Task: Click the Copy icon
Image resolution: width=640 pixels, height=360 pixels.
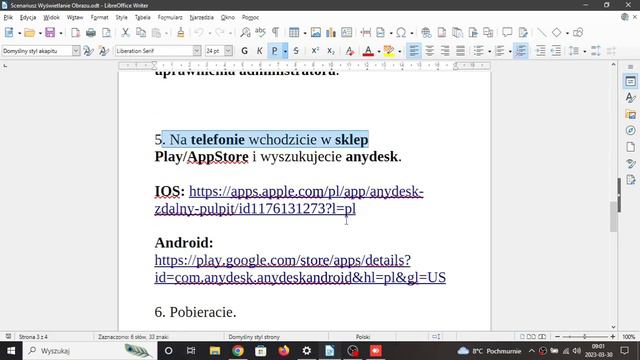Action: tap(141, 33)
